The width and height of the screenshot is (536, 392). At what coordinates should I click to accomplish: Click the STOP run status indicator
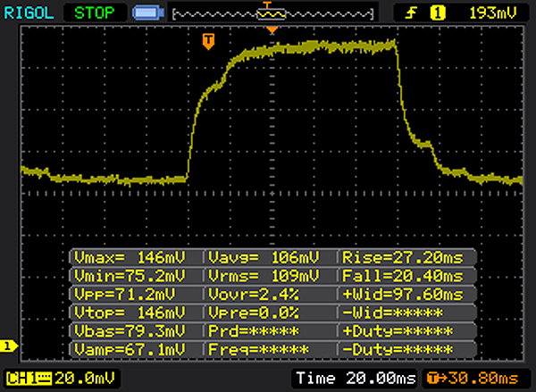point(95,13)
